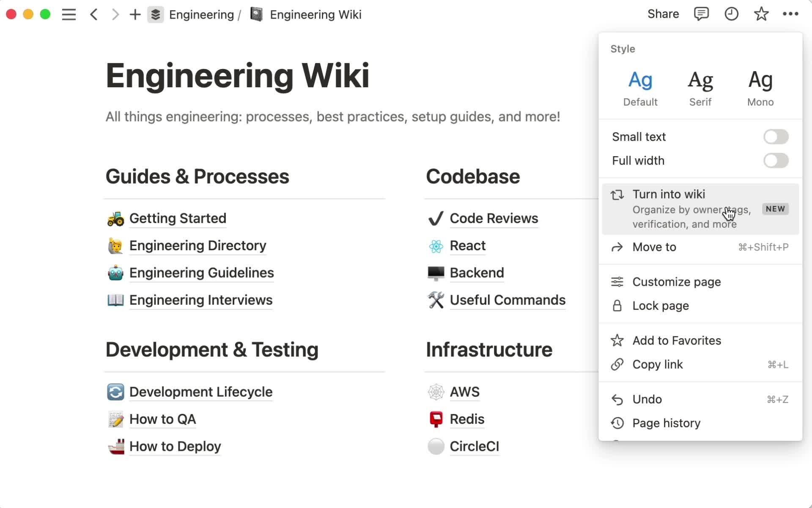Open the Useful Commands page
This screenshot has width=812, height=508.
point(507,300)
